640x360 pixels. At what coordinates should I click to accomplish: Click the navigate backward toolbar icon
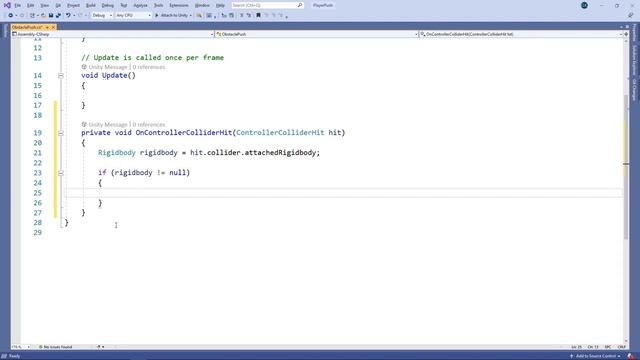click(11, 16)
